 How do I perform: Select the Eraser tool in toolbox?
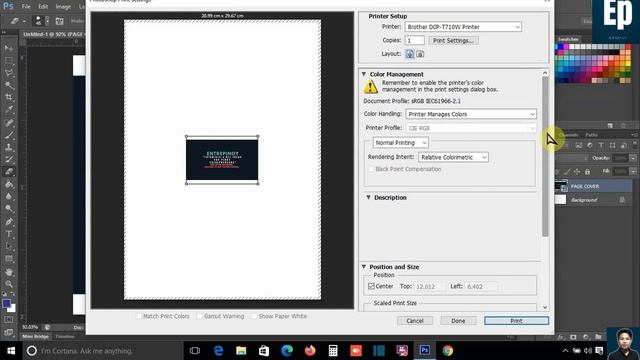(x=9, y=172)
